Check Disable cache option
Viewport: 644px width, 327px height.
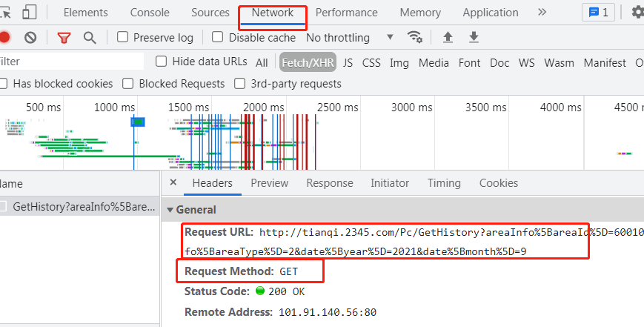tap(218, 37)
